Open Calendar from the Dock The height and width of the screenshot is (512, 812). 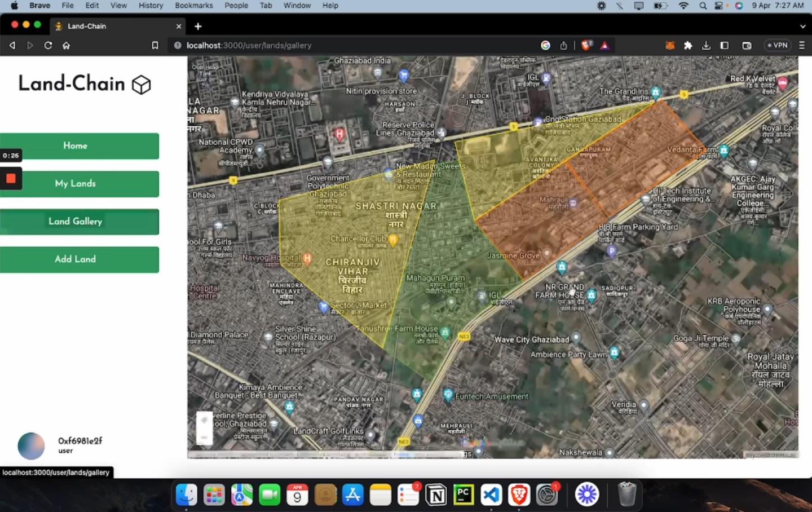297,495
